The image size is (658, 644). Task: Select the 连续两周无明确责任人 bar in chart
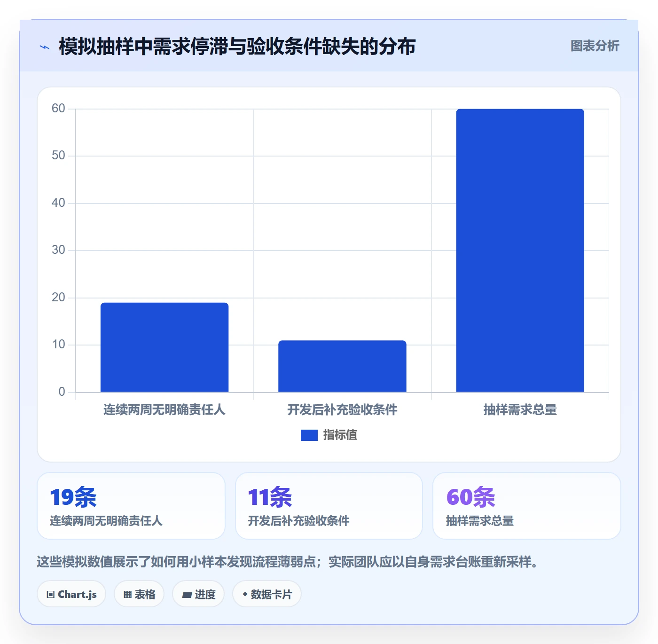[x=164, y=347]
